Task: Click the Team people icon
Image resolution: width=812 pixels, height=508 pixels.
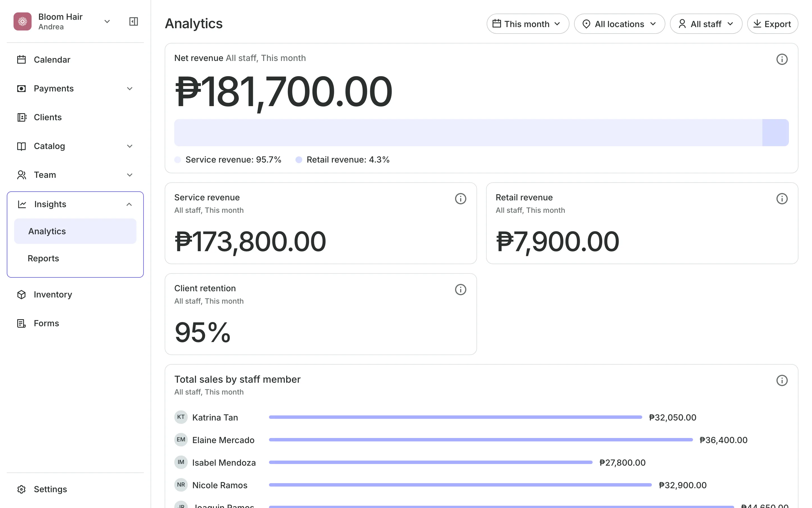Action: pyautogui.click(x=21, y=175)
